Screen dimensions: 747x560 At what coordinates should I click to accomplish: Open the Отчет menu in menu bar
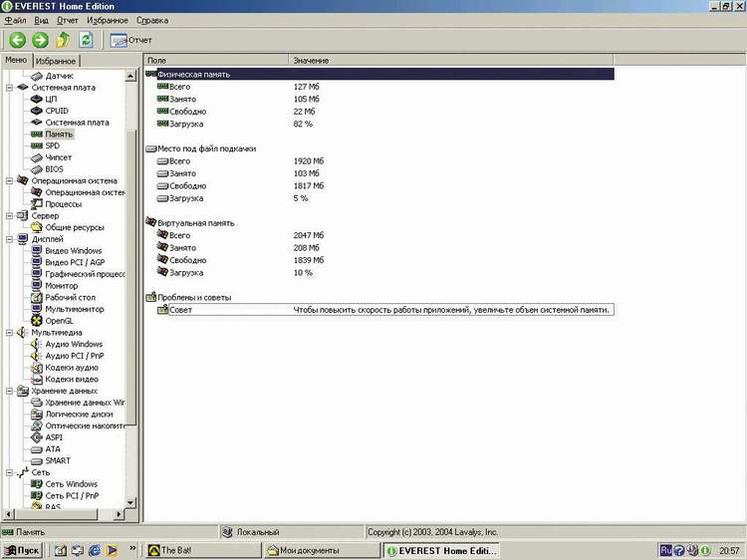[68, 21]
